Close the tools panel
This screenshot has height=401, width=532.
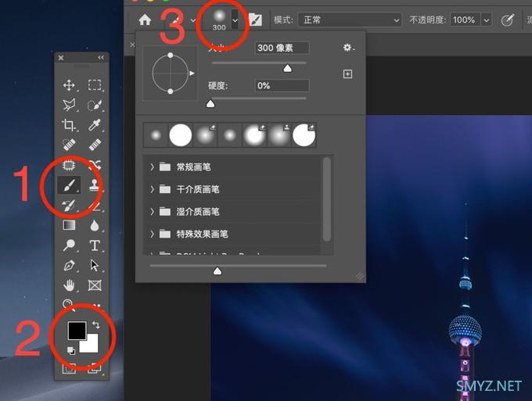point(61,58)
